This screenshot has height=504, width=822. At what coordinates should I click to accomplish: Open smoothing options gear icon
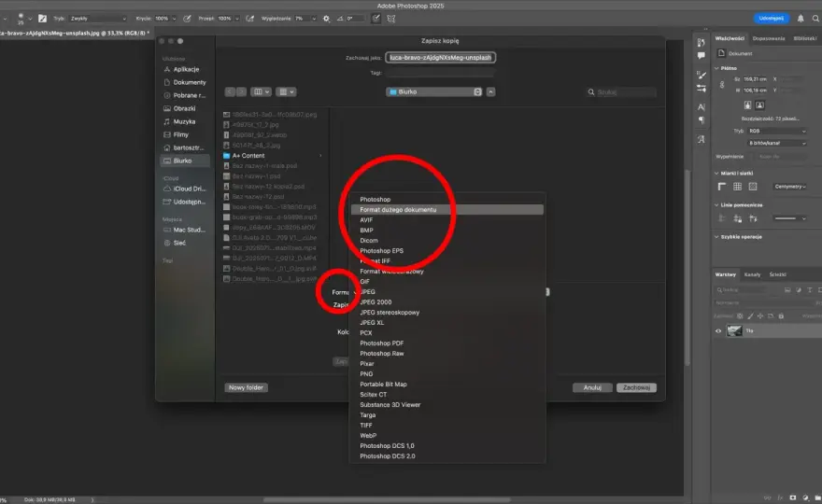pyautogui.click(x=327, y=19)
